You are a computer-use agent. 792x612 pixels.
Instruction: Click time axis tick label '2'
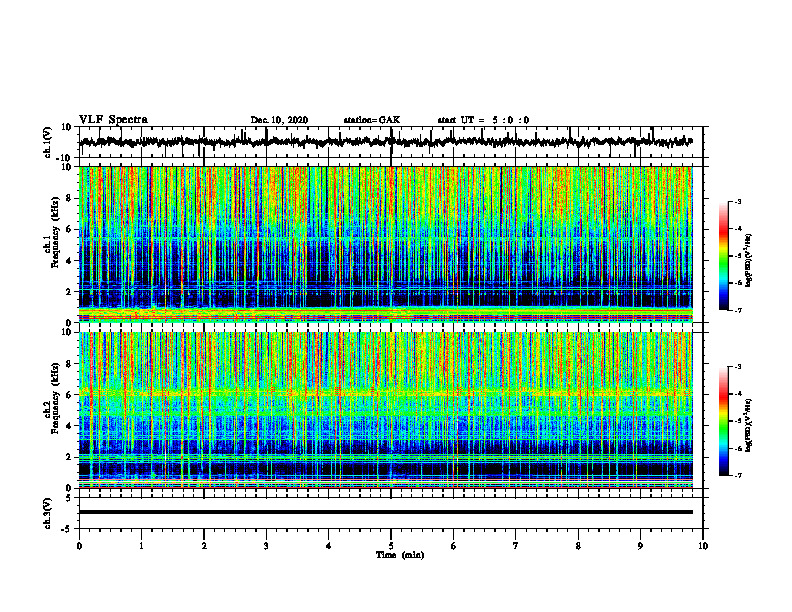204,546
